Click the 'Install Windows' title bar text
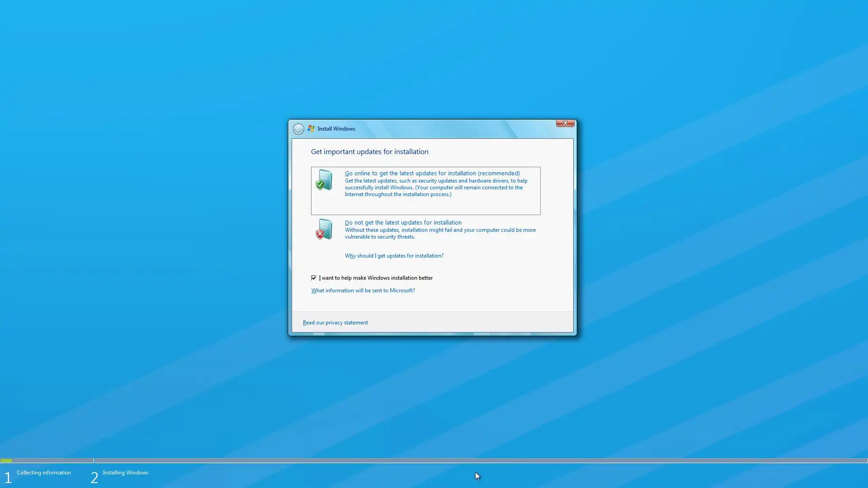This screenshot has width=868, height=488. click(x=336, y=129)
